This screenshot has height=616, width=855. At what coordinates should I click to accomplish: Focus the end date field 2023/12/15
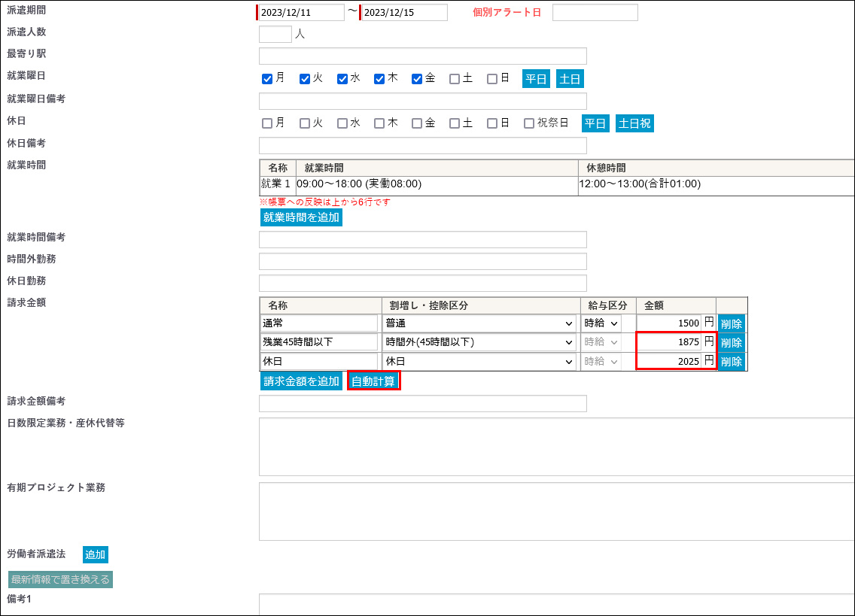405,13
